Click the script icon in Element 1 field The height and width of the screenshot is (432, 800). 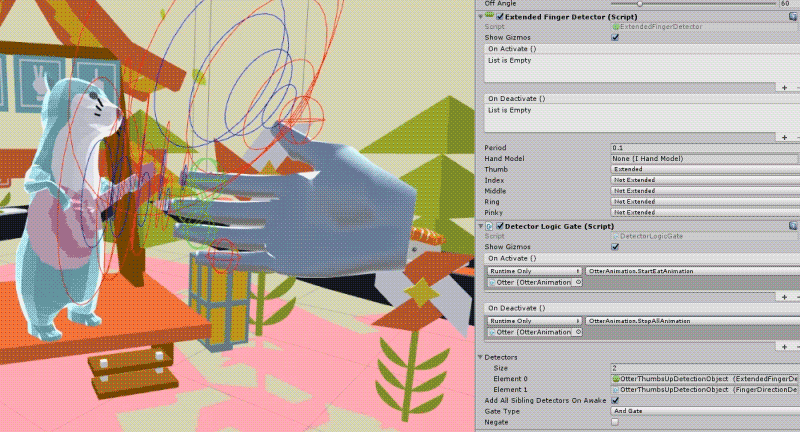(616, 390)
